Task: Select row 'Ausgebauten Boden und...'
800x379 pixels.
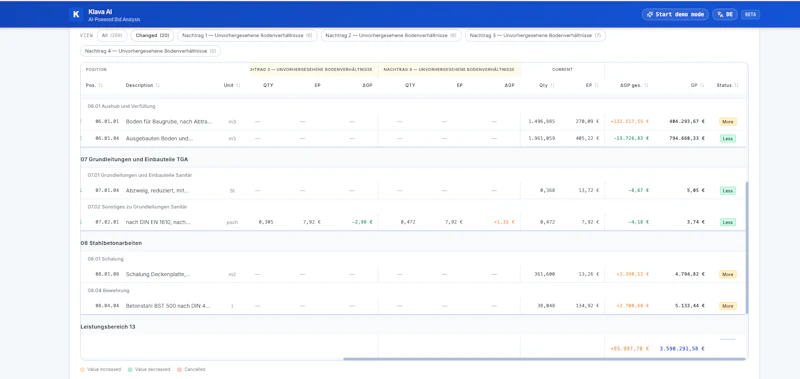Action: click(x=412, y=138)
